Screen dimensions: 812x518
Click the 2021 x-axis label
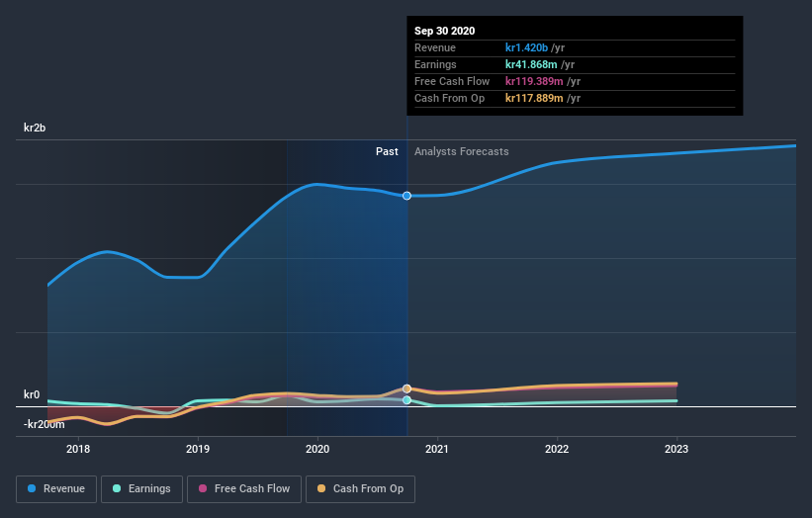click(437, 449)
